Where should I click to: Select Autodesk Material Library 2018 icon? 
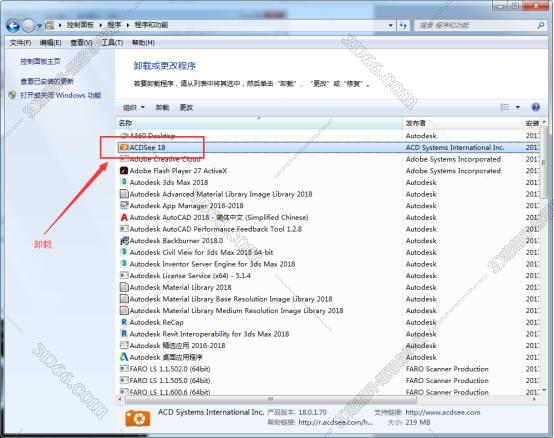coord(124,287)
